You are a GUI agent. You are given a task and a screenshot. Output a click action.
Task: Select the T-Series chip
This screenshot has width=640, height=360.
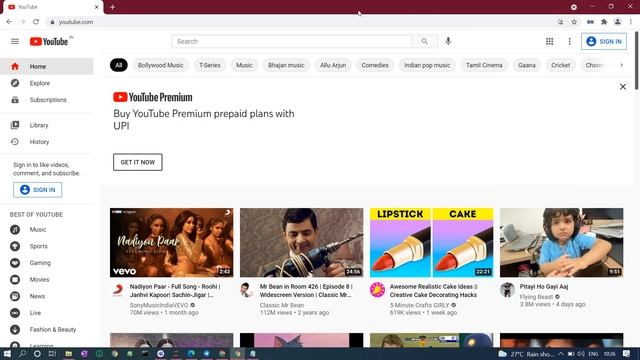(x=210, y=65)
